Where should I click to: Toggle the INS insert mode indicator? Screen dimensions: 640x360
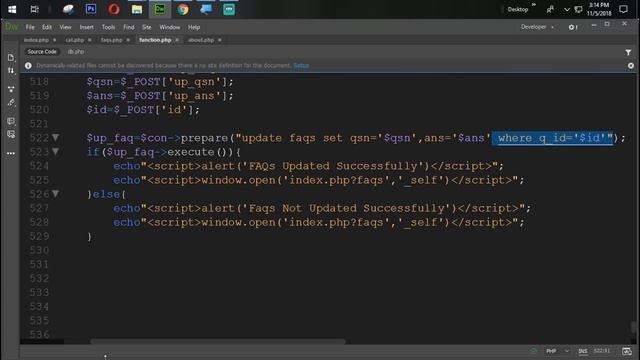(582, 351)
